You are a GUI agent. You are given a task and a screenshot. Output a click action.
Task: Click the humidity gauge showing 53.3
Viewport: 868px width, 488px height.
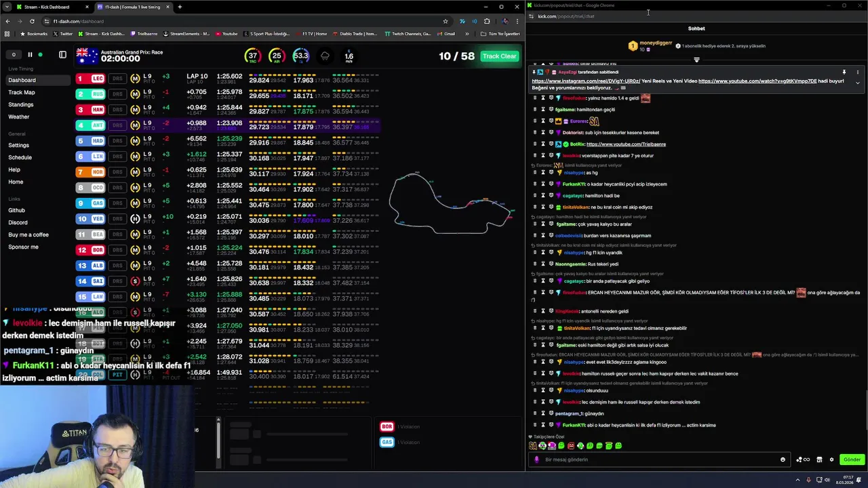click(x=301, y=56)
